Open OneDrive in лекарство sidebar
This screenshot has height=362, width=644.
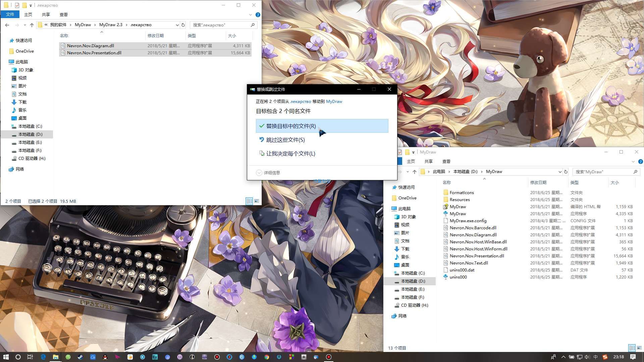tap(21, 51)
